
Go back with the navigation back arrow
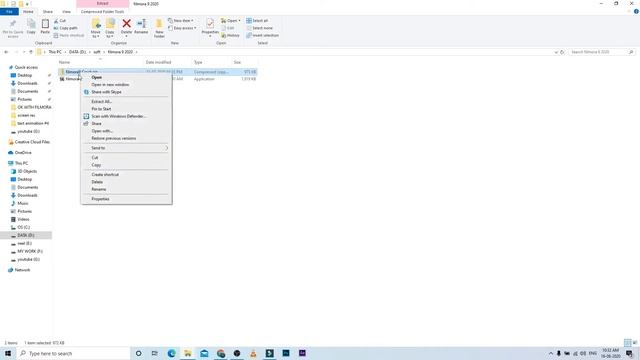pyautogui.click(x=6, y=52)
